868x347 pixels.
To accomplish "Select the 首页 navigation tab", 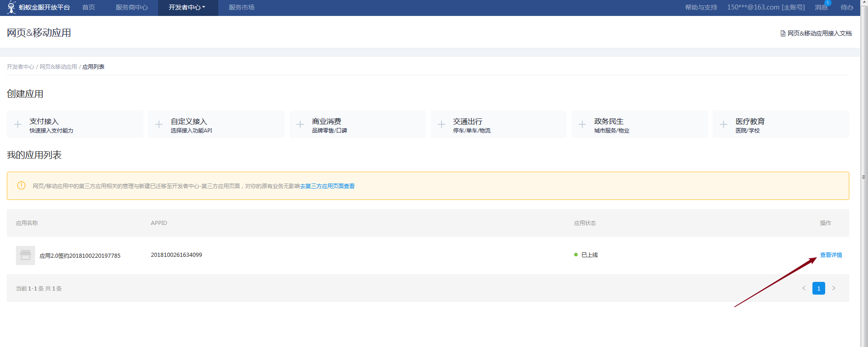I will coord(88,8).
